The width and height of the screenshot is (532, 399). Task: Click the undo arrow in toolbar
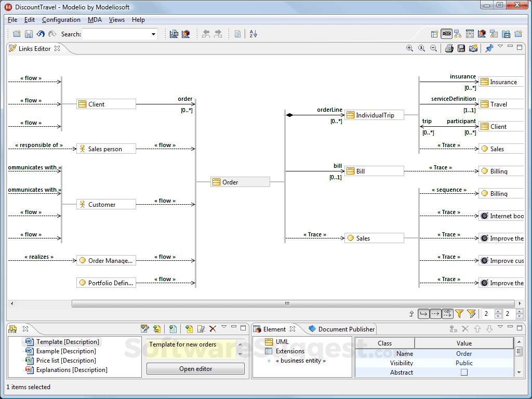tap(41, 34)
